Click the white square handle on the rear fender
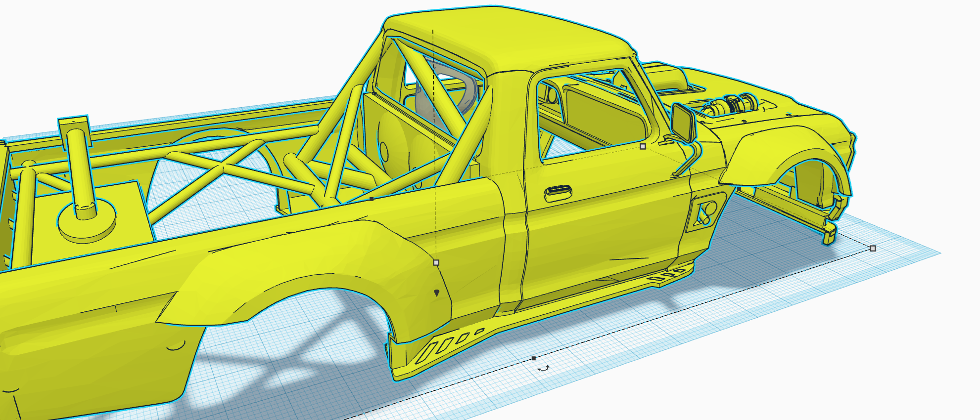This screenshot has width=980, height=420. click(436, 263)
